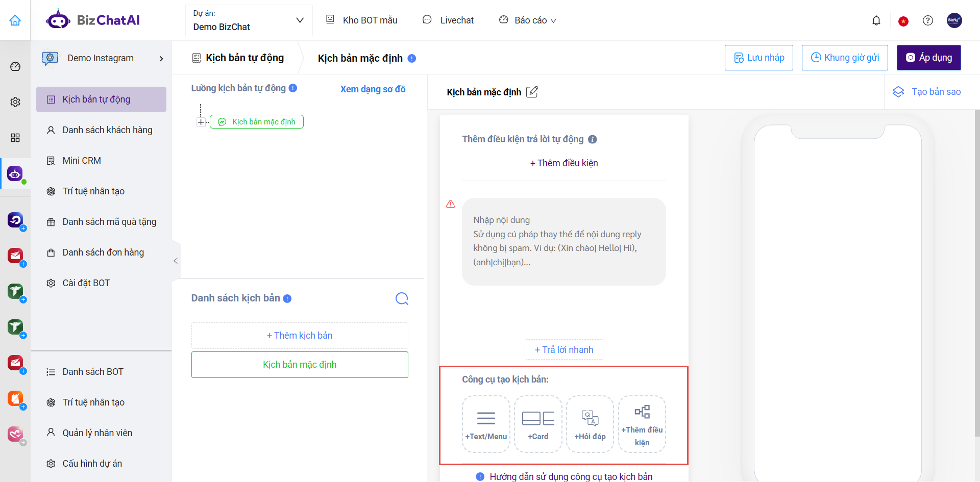Click + Thêm kịch bản button
The height and width of the screenshot is (482, 980).
click(300, 336)
